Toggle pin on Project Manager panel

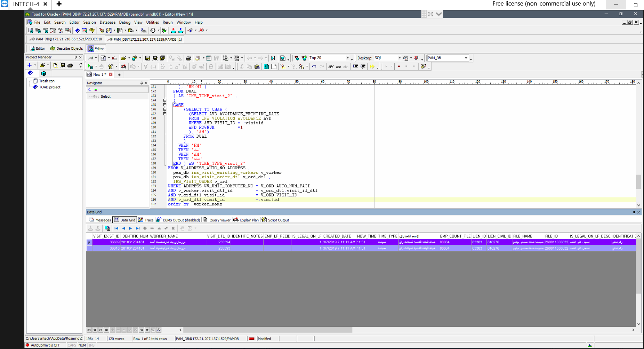point(75,57)
